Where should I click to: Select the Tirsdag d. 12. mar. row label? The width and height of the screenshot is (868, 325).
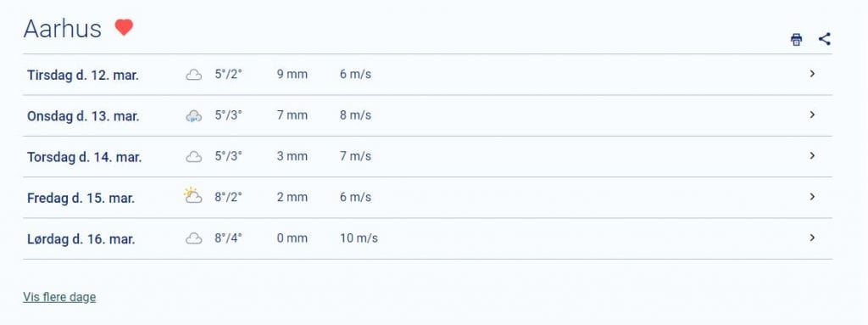(x=83, y=75)
